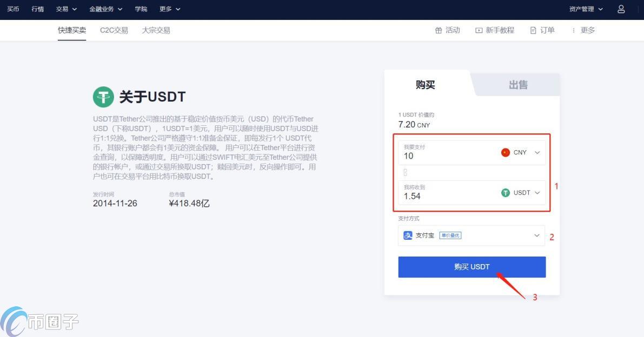This screenshot has height=337, width=644.
Task: Click the 订单 order document icon
Action: click(533, 30)
